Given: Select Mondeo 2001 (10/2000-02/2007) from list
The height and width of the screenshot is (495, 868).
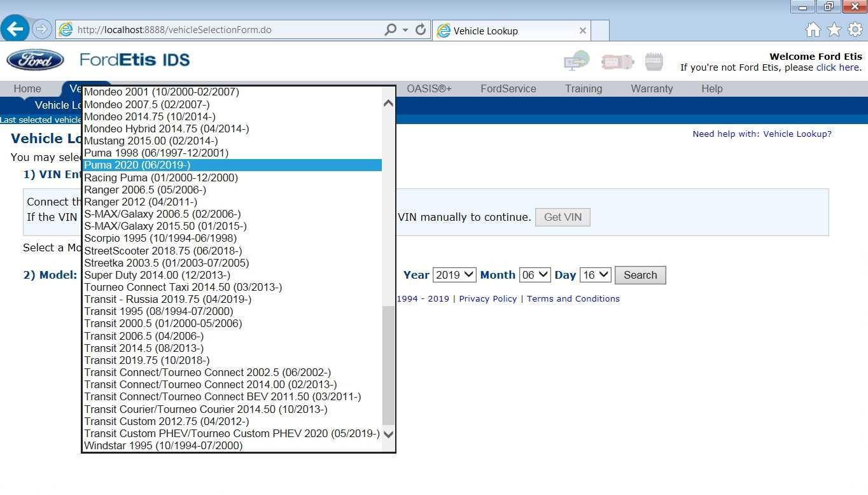Looking at the screenshot, I should coord(233,92).
